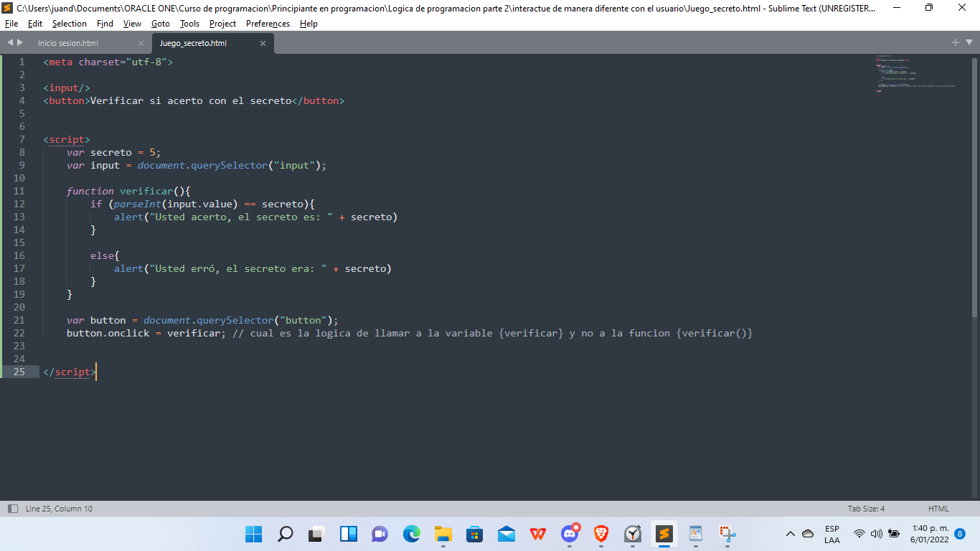Viewport: 980px width, 551px height.
Task: Open WPS Office from taskbar
Action: 538,534
